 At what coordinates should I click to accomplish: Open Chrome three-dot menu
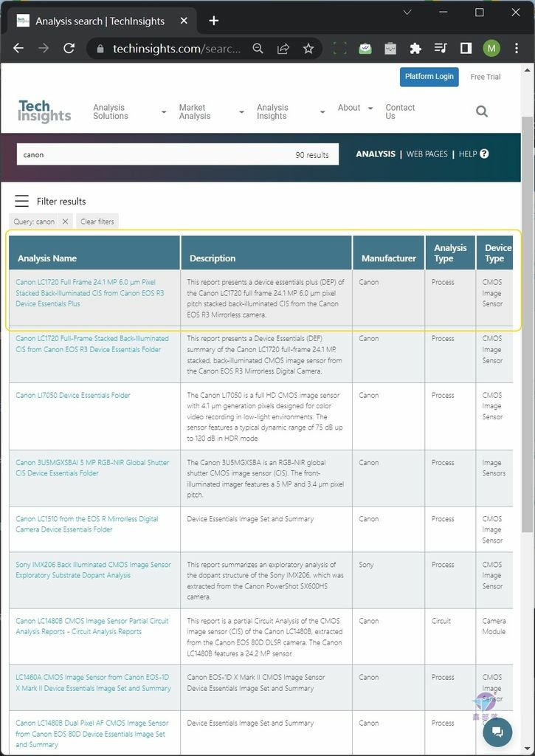(517, 48)
